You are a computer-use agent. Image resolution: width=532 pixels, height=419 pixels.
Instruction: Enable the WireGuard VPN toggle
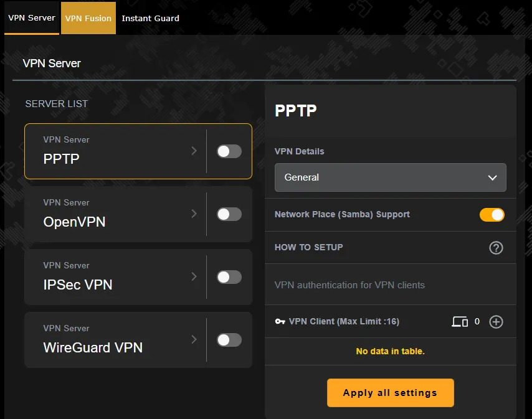(229, 340)
